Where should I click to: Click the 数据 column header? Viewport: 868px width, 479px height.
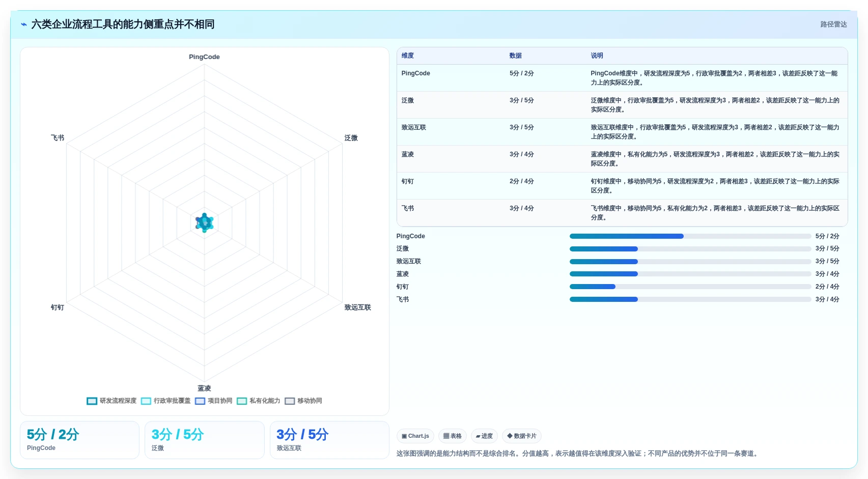[516, 55]
